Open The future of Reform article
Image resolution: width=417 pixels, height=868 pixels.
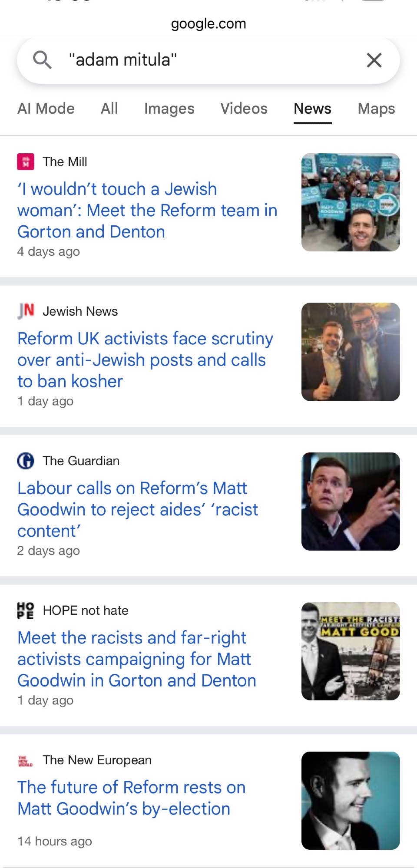[131, 798]
